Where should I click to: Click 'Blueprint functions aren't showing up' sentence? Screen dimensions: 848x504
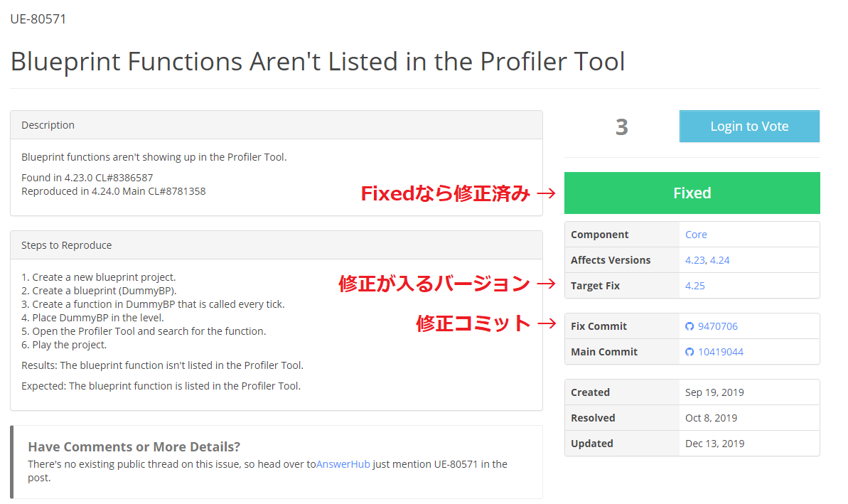pyautogui.click(x=154, y=157)
